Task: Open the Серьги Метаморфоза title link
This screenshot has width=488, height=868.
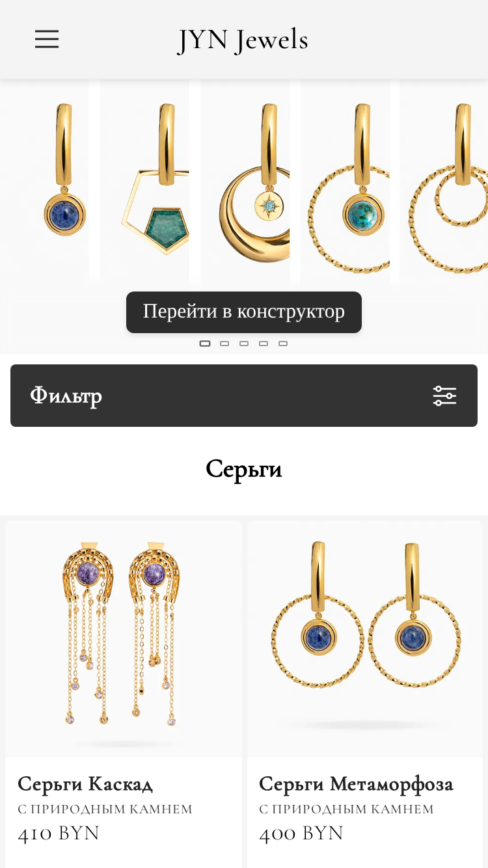Action: 356,784
